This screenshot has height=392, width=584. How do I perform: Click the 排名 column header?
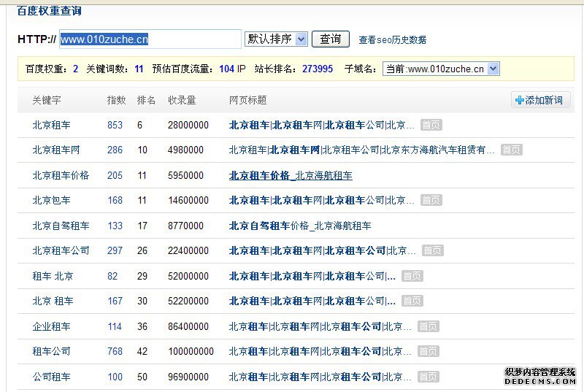[x=146, y=100]
